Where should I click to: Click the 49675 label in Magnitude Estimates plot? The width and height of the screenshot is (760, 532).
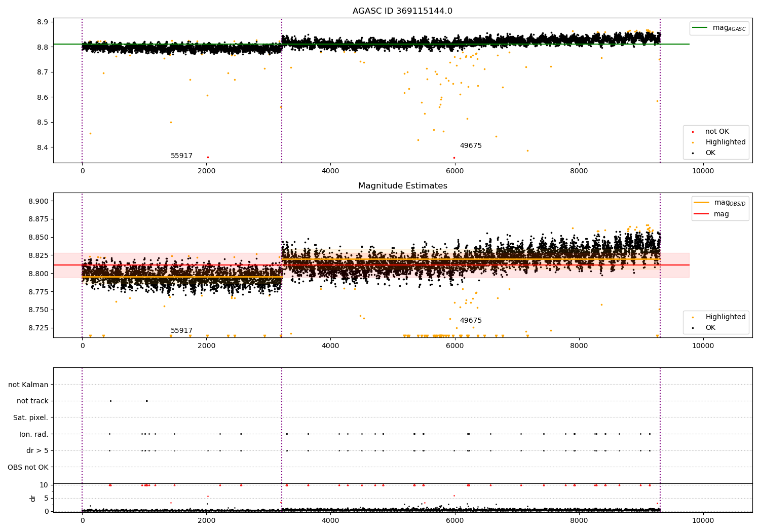(471, 321)
